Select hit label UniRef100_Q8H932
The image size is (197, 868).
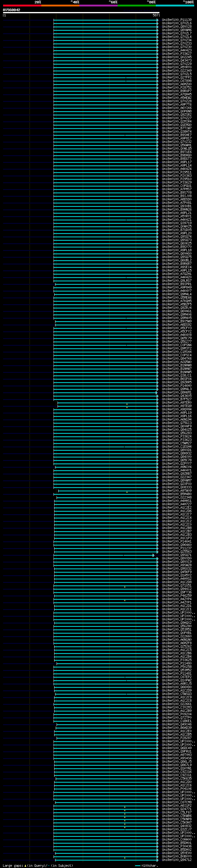pos(176,453)
